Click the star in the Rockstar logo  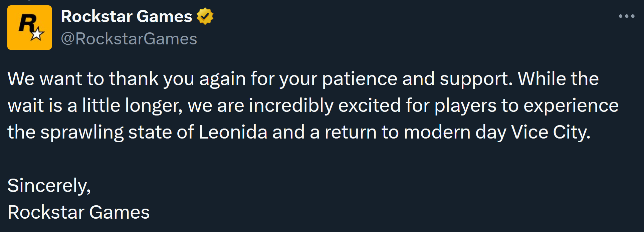click(x=37, y=34)
